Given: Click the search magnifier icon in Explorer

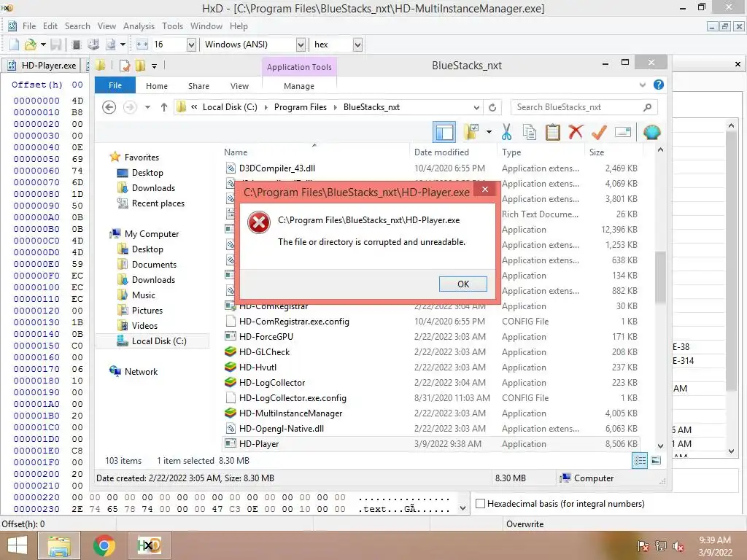Looking at the screenshot, I should [647, 107].
